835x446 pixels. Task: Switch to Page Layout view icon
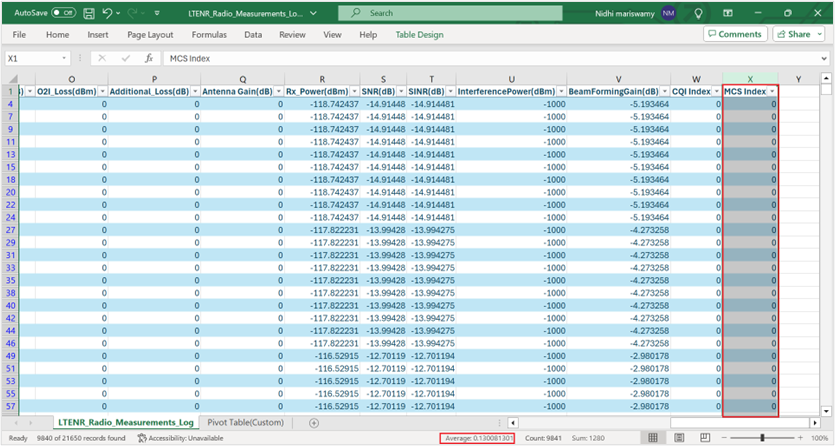[679, 438]
